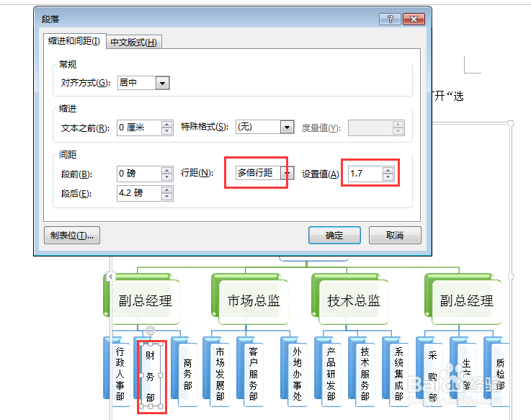Select the 系统集成部 box
Image resolution: width=531 pixels, height=420 pixels.
[x=399, y=374]
